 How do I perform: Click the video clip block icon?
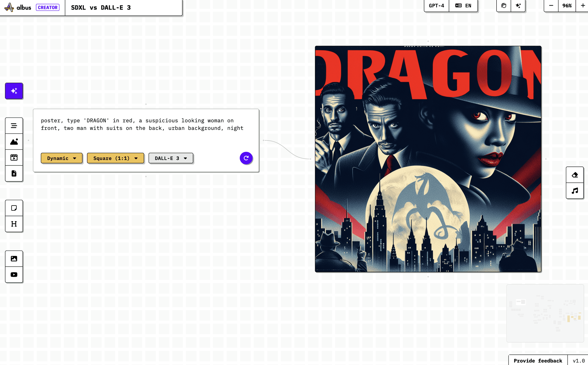point(14,158)
